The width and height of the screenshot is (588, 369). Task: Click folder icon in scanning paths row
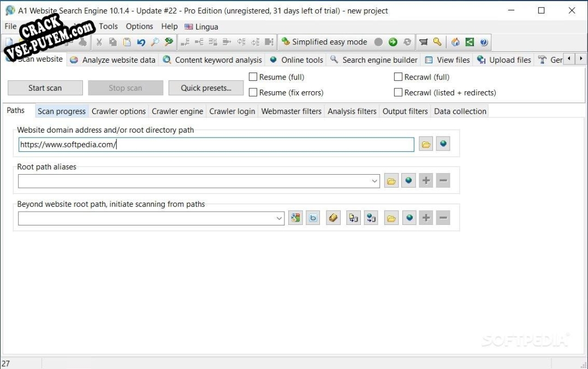(391, 218)
